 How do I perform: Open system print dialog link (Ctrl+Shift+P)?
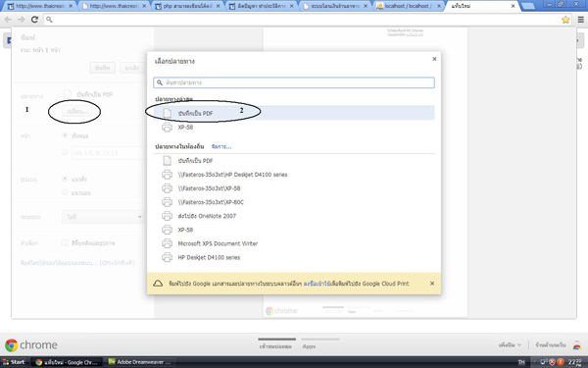77,263
